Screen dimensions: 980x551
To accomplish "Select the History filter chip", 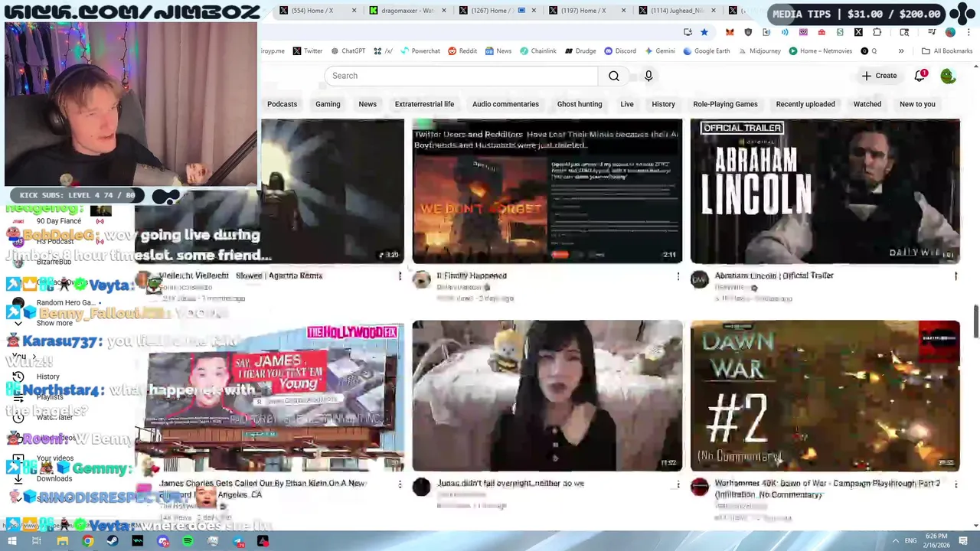I will tap(663, 104).
